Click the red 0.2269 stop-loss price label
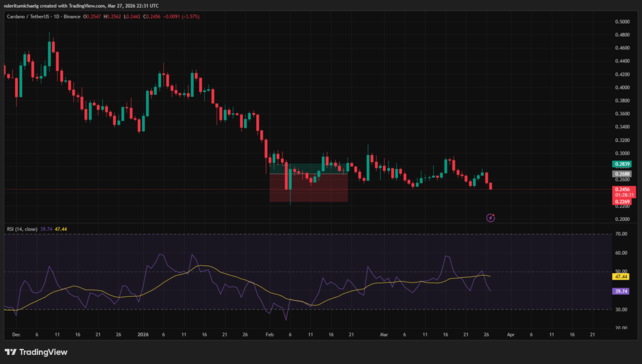The image size is (642, 364). click(x=622, y=201)
